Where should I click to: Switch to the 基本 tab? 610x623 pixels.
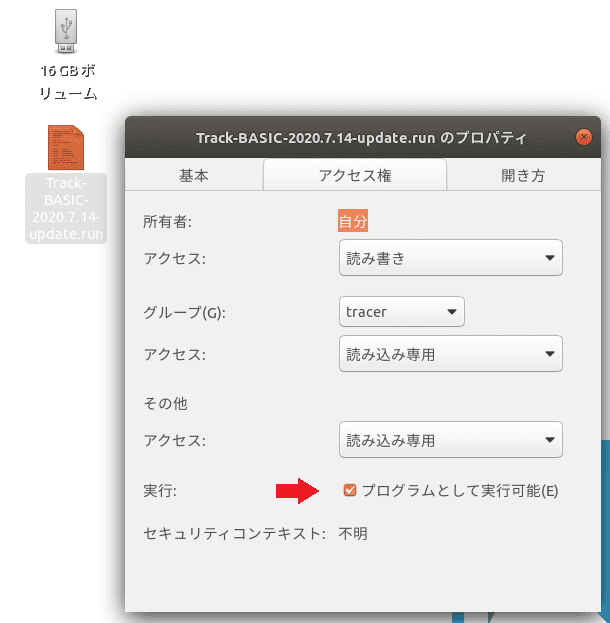click(x=194, y=175)
